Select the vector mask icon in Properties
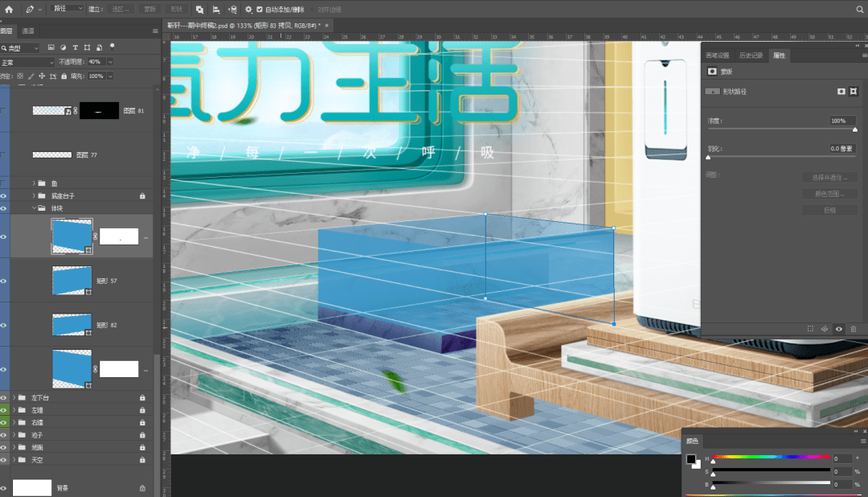The width and height of the screenshot is (868, 497). (853, 92)
